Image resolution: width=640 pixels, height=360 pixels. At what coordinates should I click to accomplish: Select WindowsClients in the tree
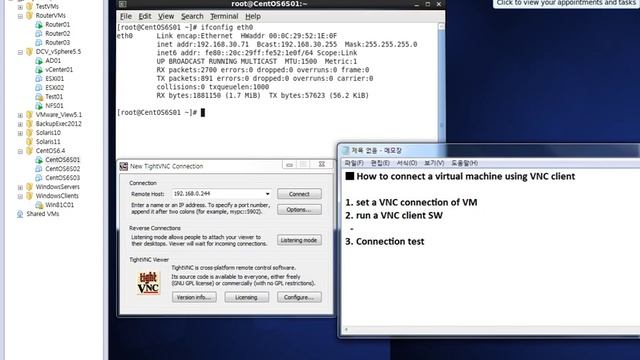[x=57, y=196]
